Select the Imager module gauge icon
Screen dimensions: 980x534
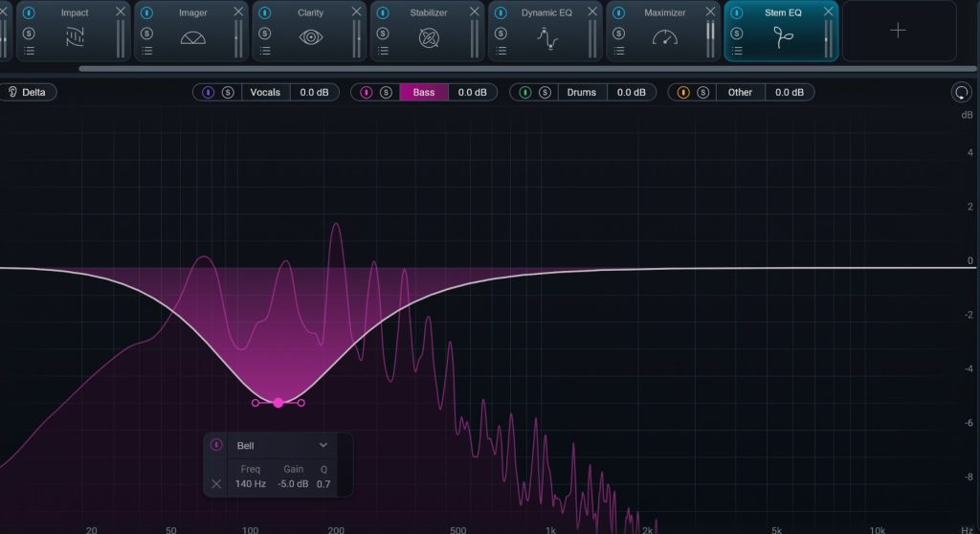(193, 37)
